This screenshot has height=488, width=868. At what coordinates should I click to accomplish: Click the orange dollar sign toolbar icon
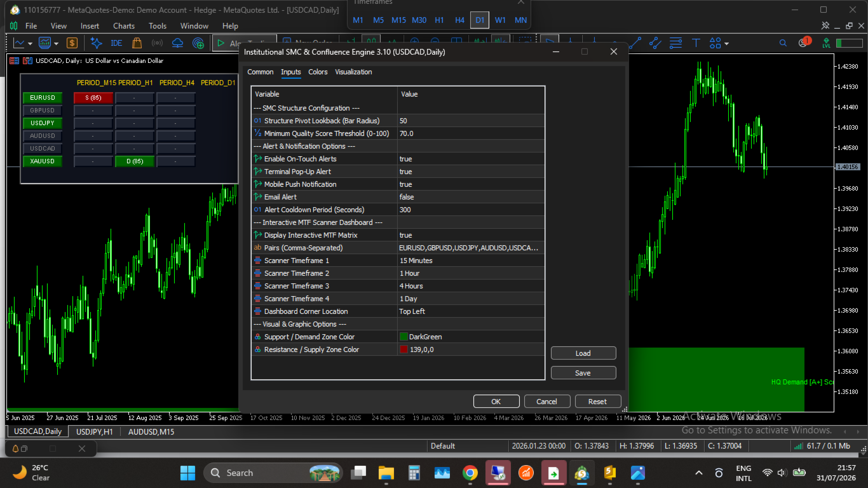[x=72, y=43]
